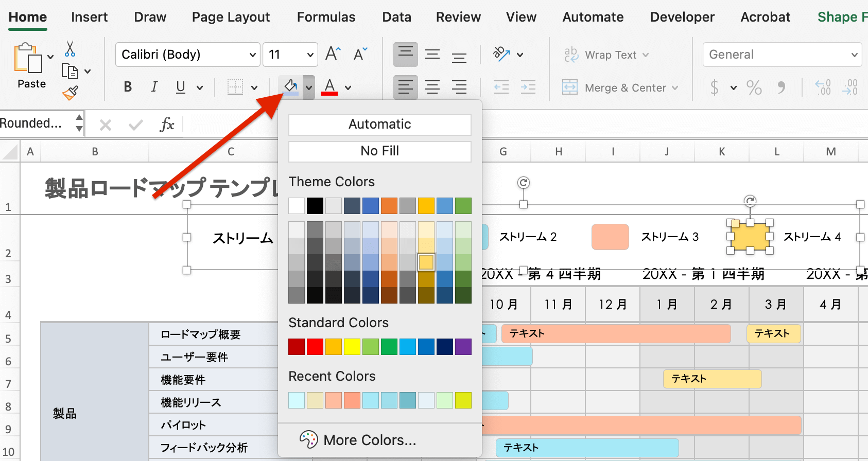The height and width of the screenshot is (461, 868).
Task: Open the Review tab
Action: point(458,17)
